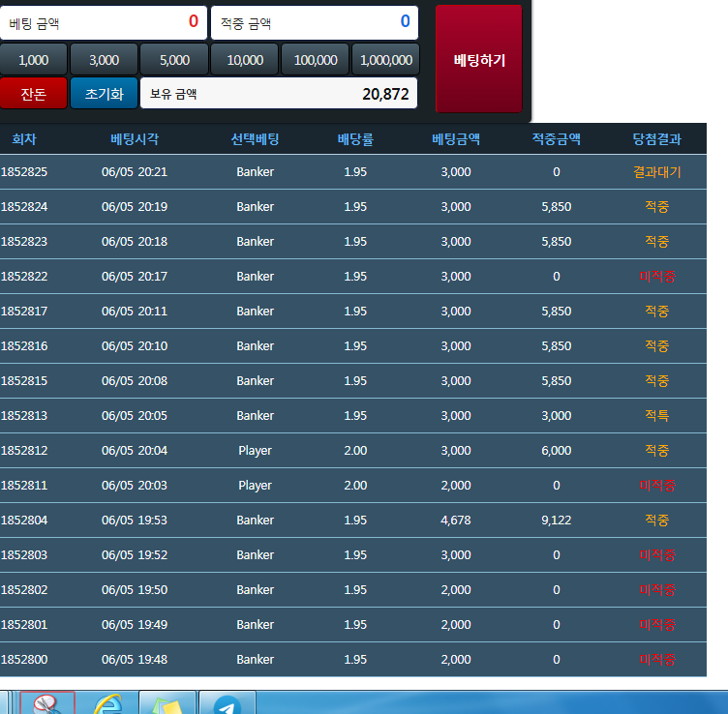Select the 3,000 chip amount button
The image size is (728, 714).
pos(104,60)
